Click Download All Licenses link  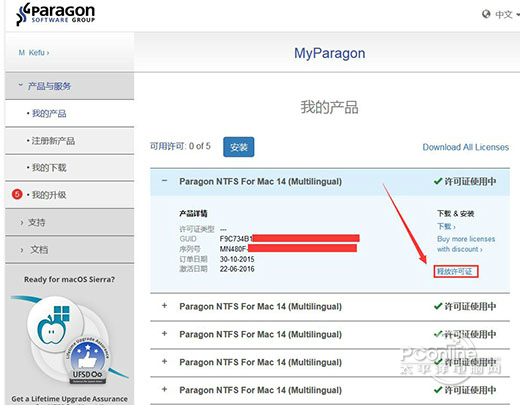tap(466, 147)
